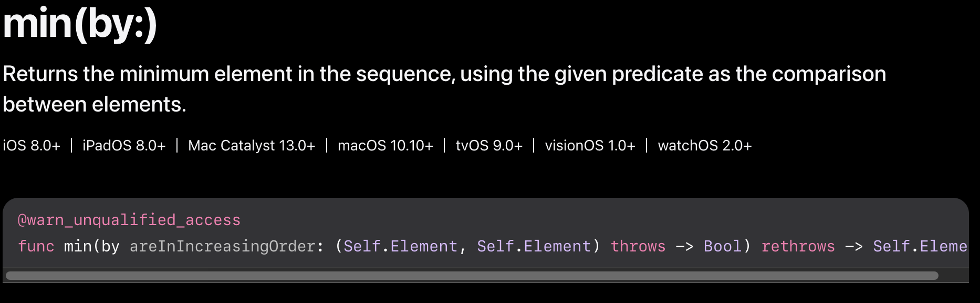The width and height of the screenshot is (980, 303).
Task: Click the truncated Self.Eleme return type
Action: tap(920, 246)
